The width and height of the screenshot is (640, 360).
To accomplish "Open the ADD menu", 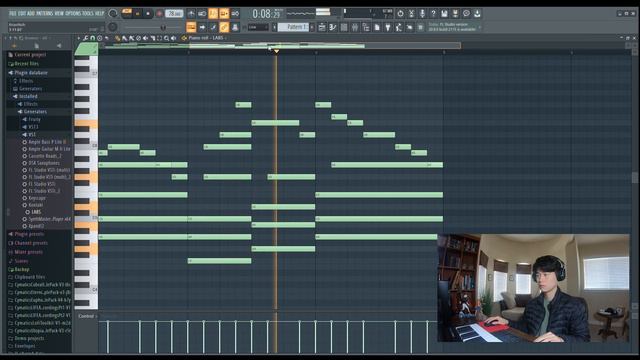I will [31, 13].
